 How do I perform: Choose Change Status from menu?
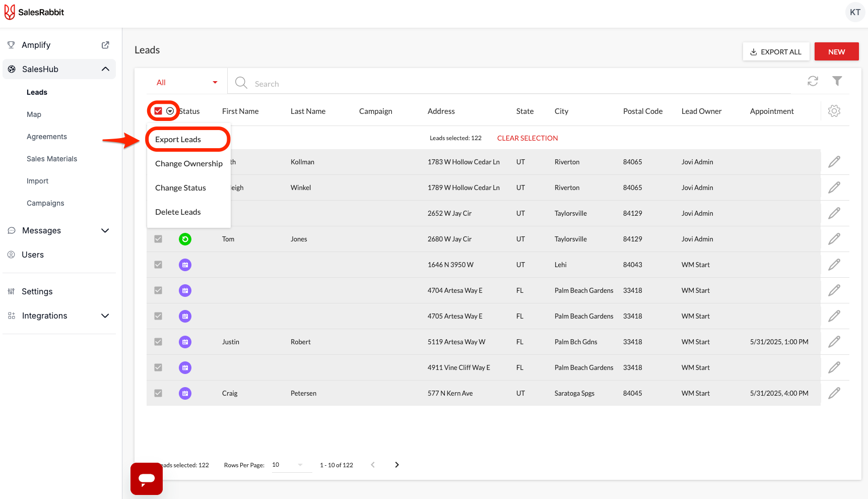pos(188,188)
